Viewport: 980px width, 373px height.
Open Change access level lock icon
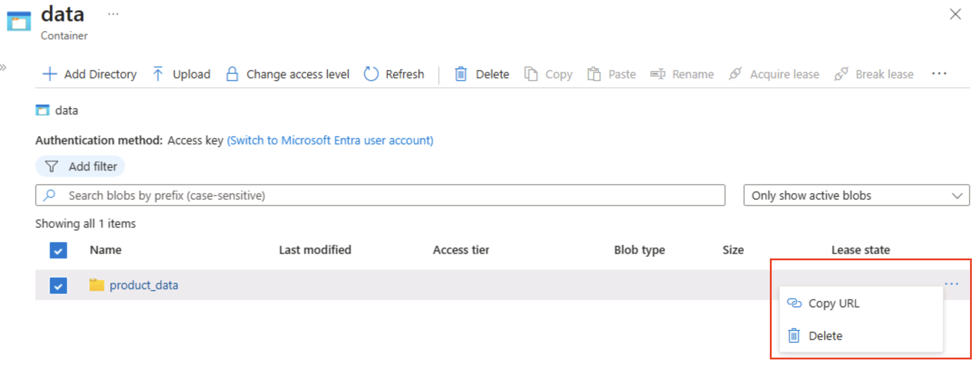tap(232, 74)
